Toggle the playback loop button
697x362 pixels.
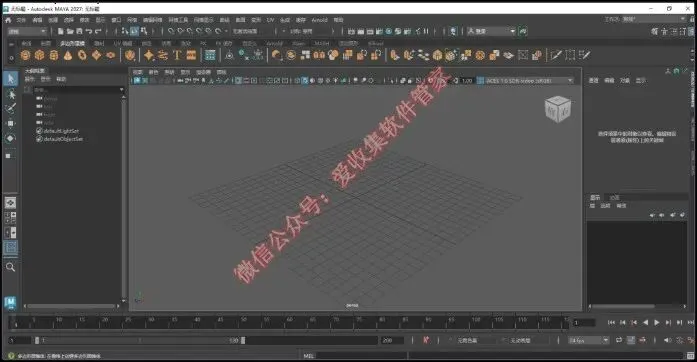click(619, 340)
